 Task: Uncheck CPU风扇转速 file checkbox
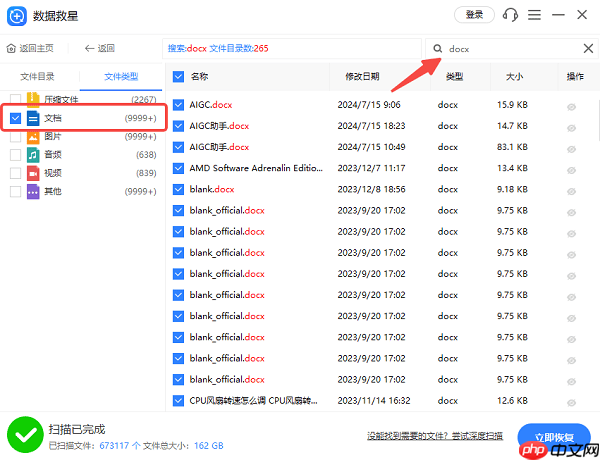(178, 401)
